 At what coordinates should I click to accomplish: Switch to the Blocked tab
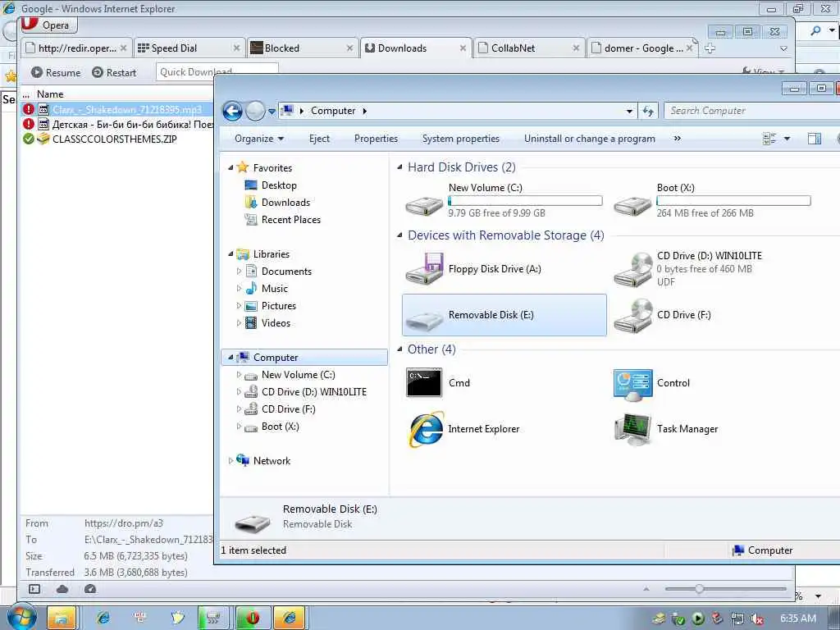pos(301,48)
